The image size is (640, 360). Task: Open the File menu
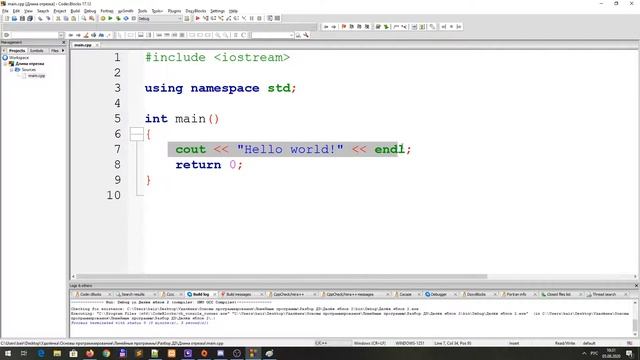[5, 11]
